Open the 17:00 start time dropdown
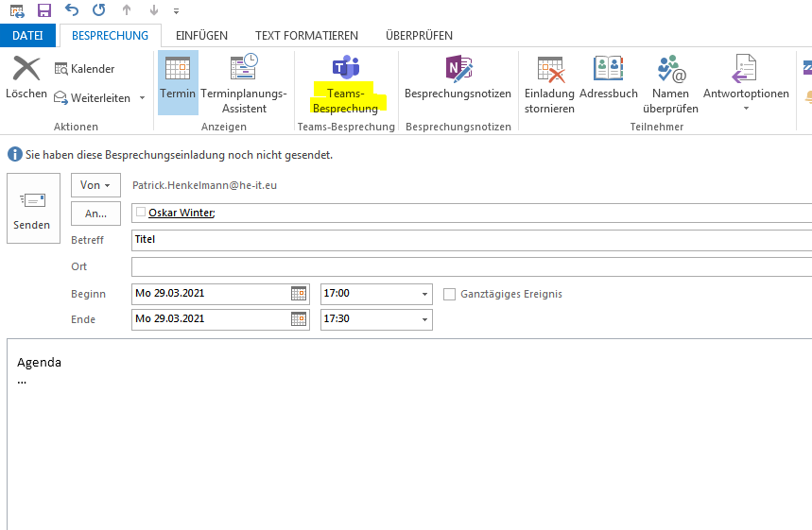Image resolution: width=812 pixels, height=530 pixels. tap(424, 294)
